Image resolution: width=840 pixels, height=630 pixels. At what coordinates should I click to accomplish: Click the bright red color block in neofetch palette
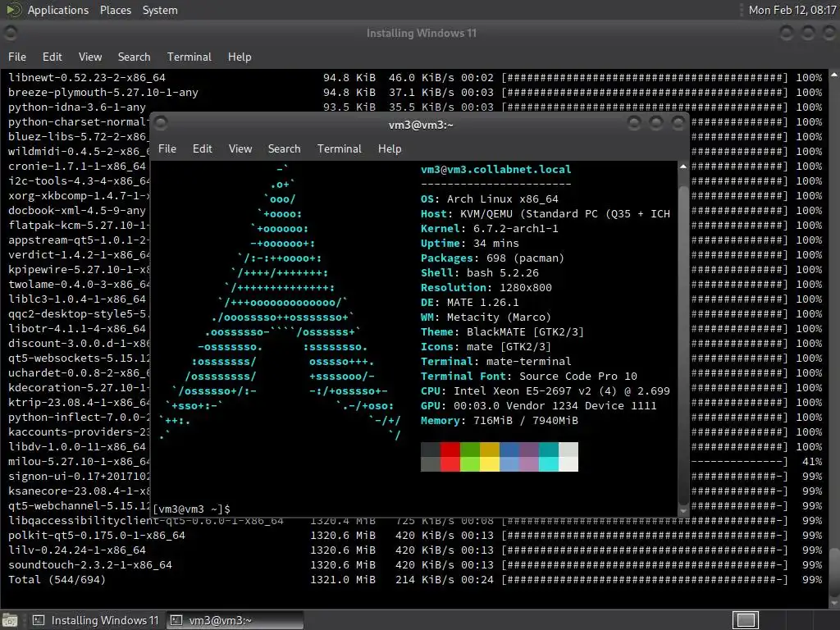pos(450,464)
